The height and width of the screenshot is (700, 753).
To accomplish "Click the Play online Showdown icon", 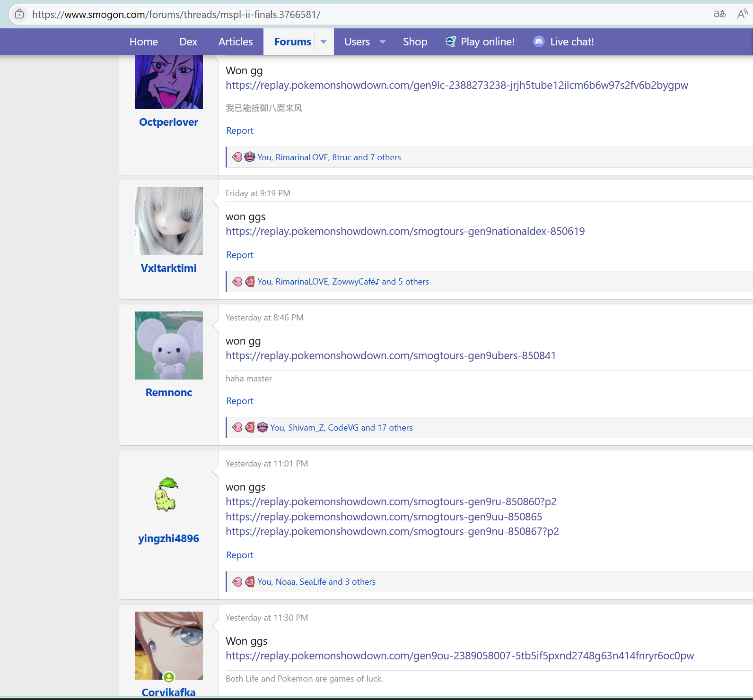I will click(451, 42).
